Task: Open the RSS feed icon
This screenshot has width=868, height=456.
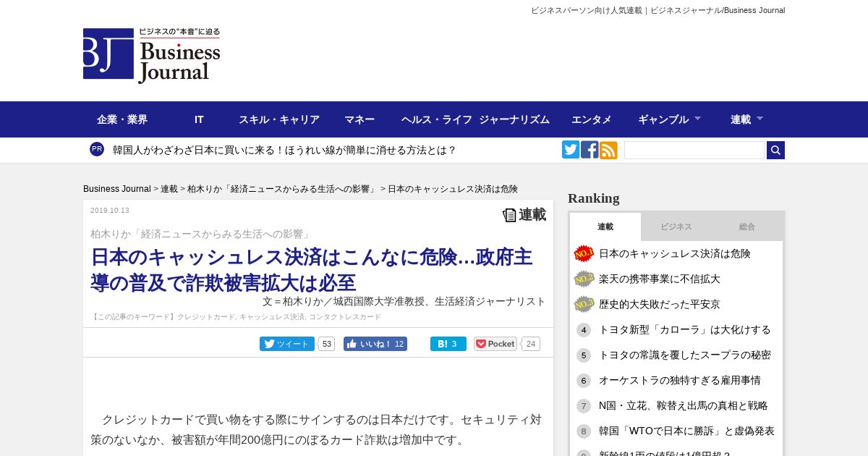Action: click(608, 150)
